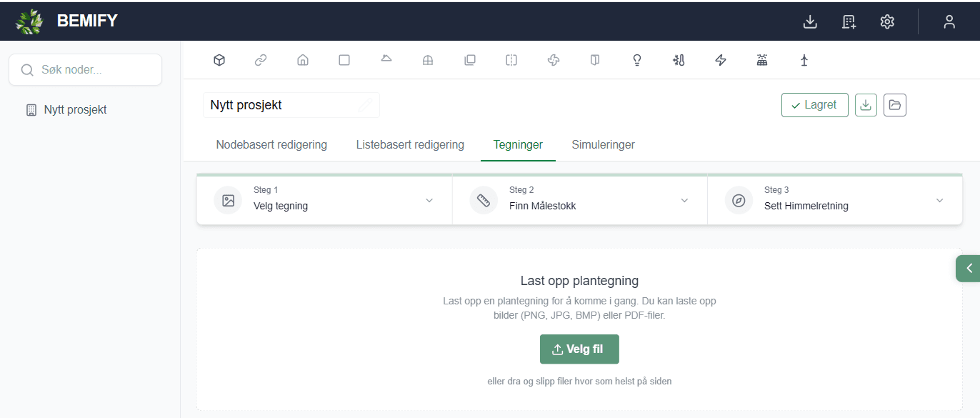Image resolution: width=980 pixels, height=418 pixels.
Task: Expand the green side panel arrow
Action: coord(968,268)
